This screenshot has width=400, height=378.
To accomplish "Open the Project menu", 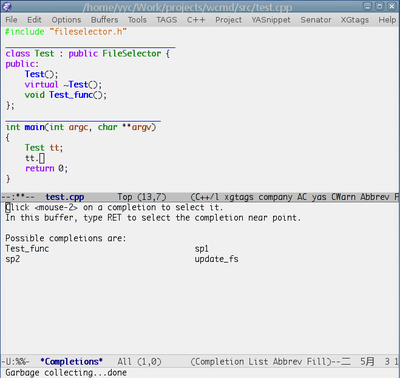I will tap(228, 20).
